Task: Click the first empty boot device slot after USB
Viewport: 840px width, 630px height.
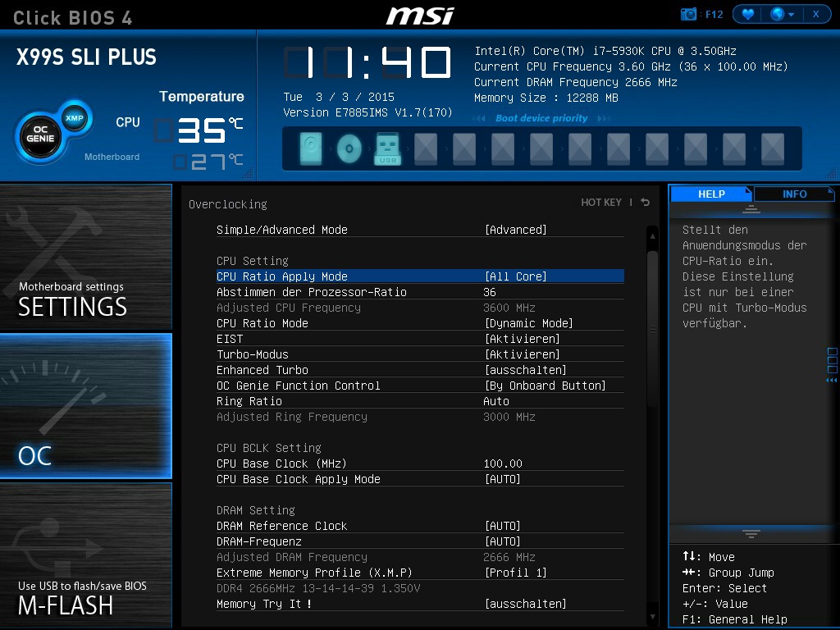Action: (426, 148)
